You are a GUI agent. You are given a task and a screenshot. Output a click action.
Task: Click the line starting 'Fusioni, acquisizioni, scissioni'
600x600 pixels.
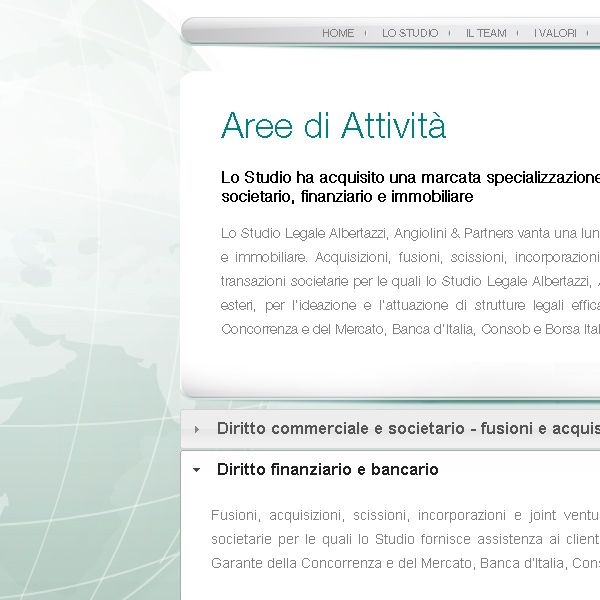pyautogui.click(x=405, y=515)
